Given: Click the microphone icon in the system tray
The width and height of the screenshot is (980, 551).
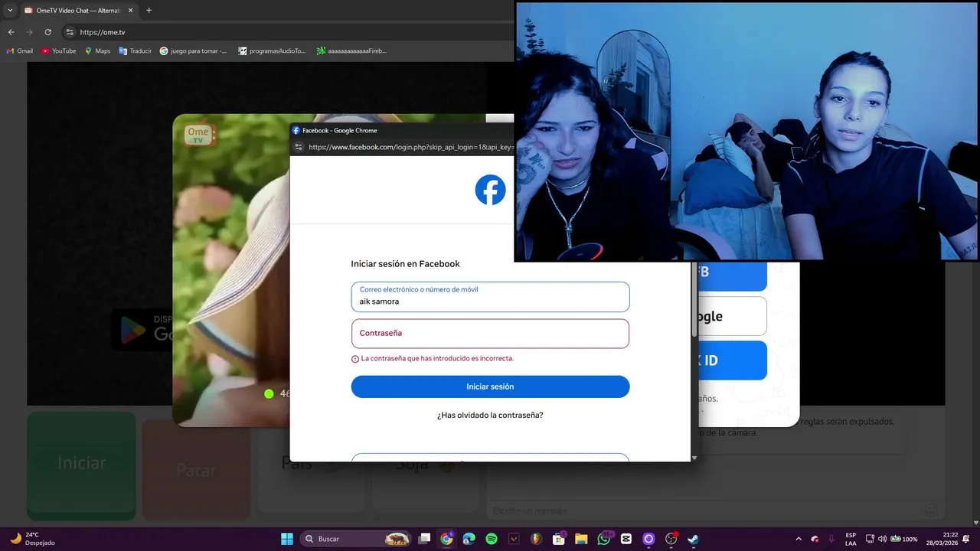Looking at the screenshot, I should (831, 539).
